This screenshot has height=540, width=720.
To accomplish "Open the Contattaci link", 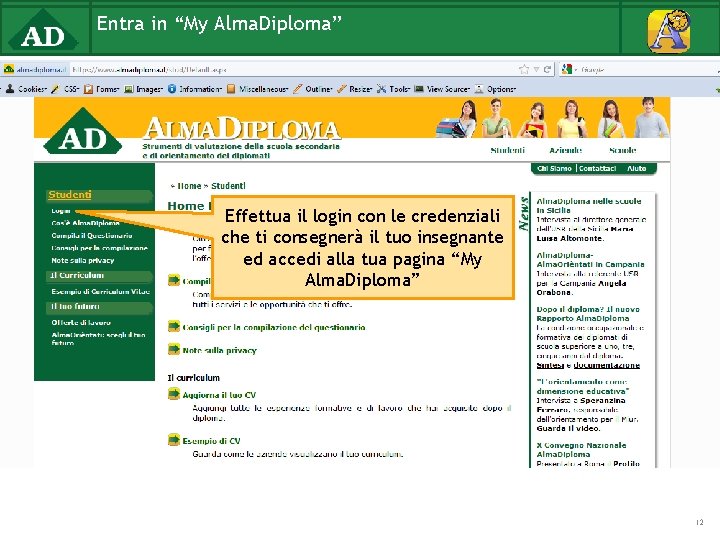I will tap(597, 169).
